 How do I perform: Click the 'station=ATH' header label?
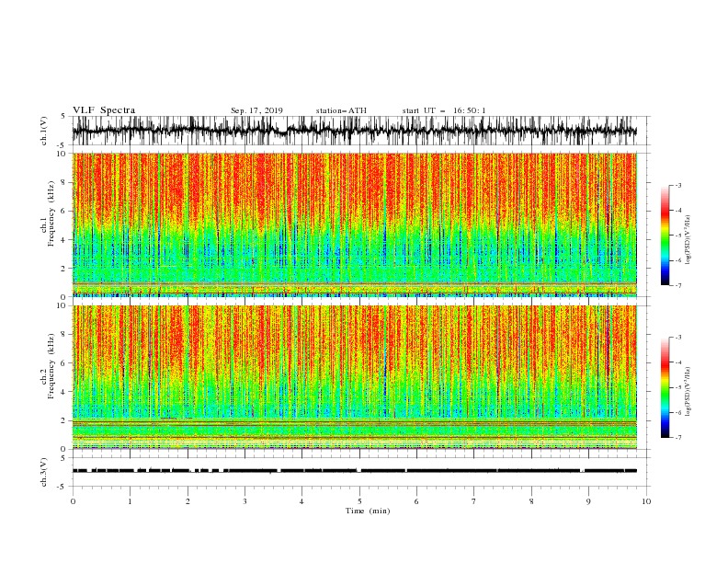[341, 110]
